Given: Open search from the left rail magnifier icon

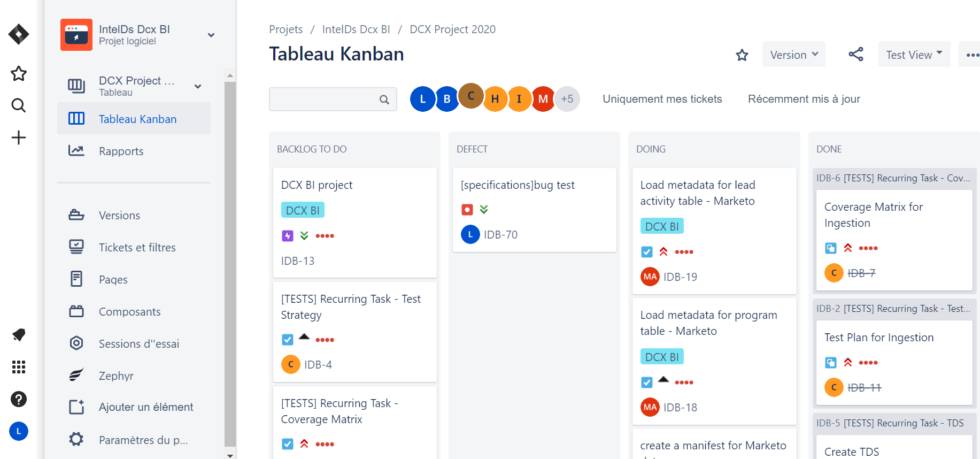Looking at the screenshot, I should 18,105.
